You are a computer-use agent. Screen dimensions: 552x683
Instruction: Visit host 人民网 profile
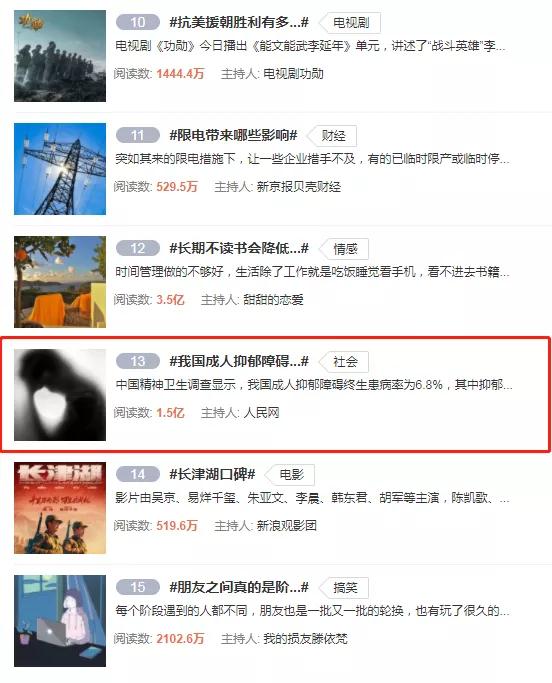point(261,413)
